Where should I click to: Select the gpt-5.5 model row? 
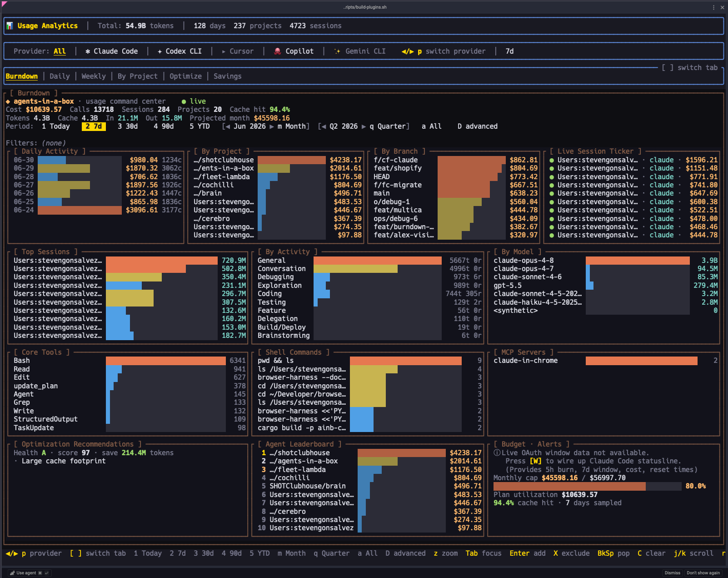point(605,286)
